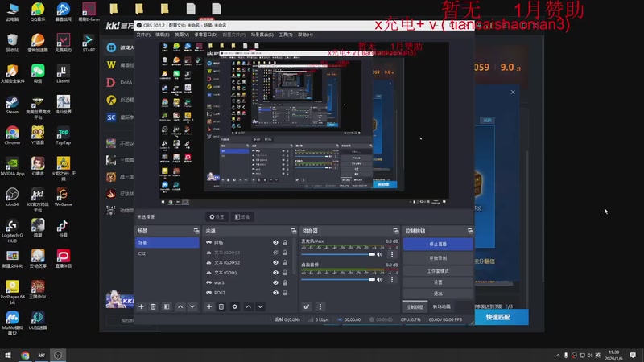Screen dimensions: 644x362
Task: Float the 来源 dock panel
Action: (x=293, y=231)
